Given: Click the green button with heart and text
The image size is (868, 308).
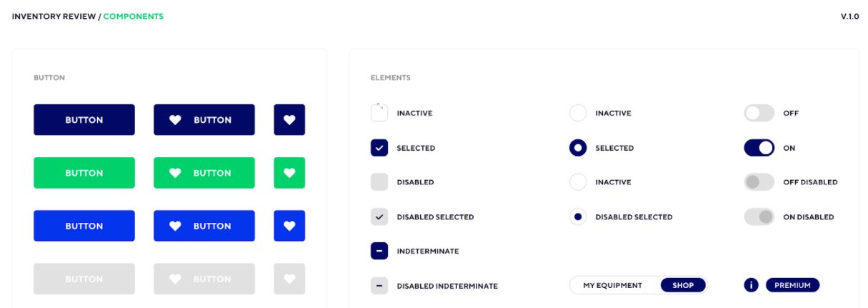Looking at the screenshot, I should pos(204,173).
